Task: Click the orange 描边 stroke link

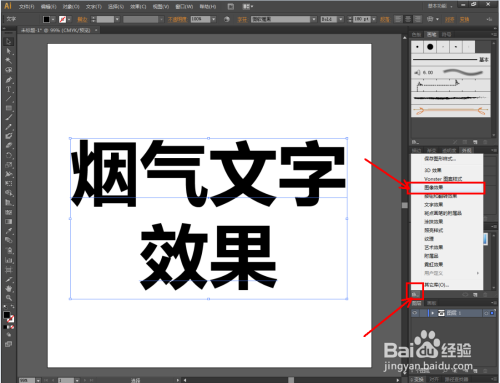Action: (x=82, y=19)
